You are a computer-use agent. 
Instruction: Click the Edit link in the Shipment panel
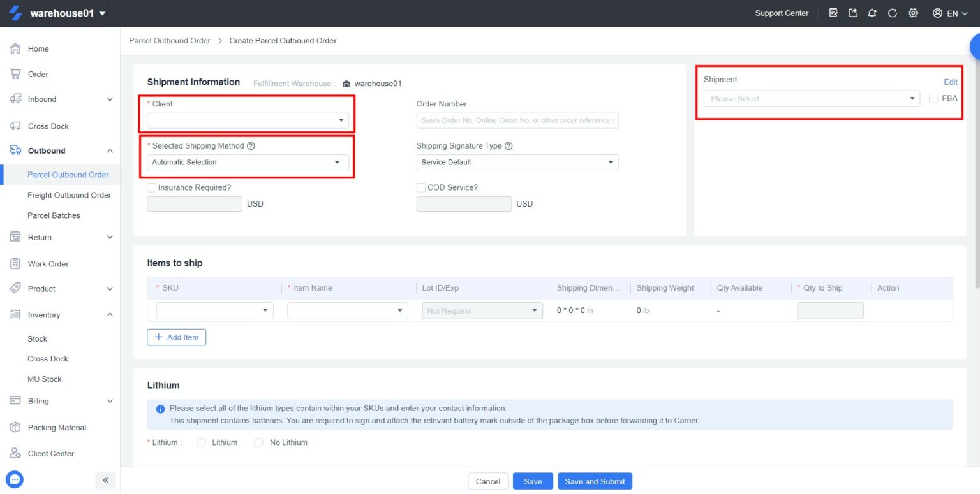[951, 82]
